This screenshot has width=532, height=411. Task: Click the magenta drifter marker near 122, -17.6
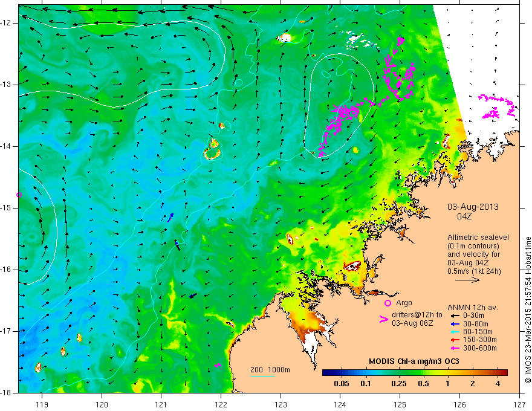(x=218, y=366)
